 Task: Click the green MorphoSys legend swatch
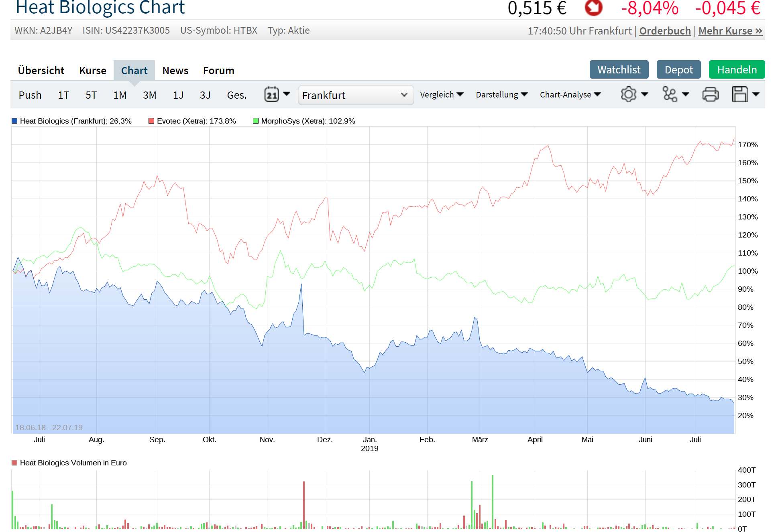coord(256,121)
